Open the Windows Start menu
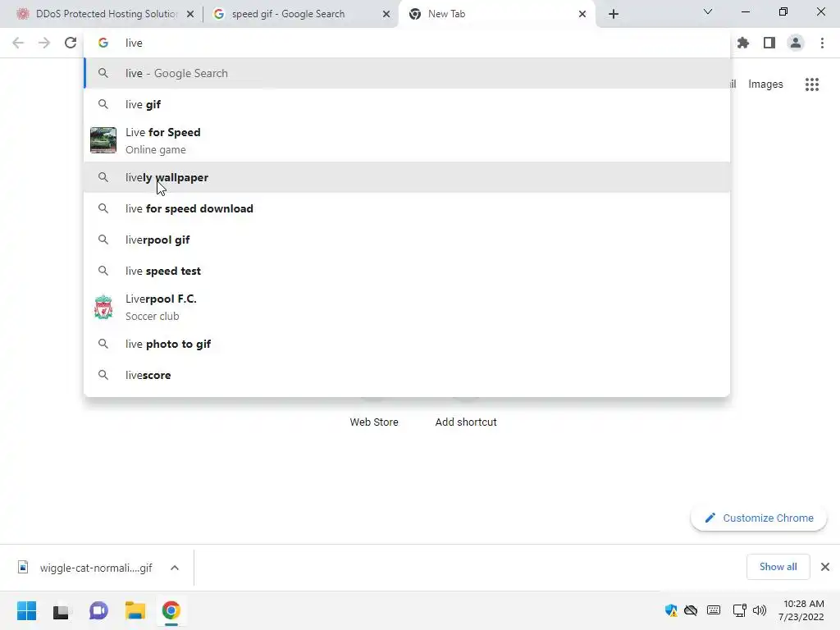 point(26,610)
